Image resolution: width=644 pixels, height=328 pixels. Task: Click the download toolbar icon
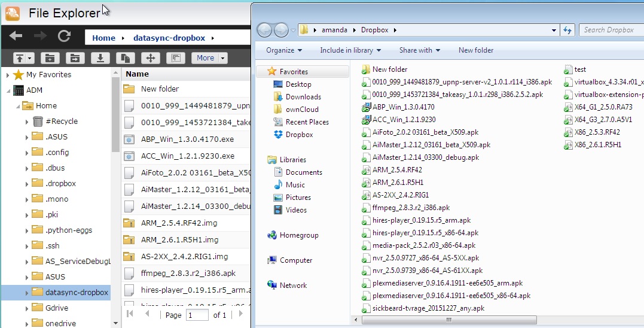[100, 58]
